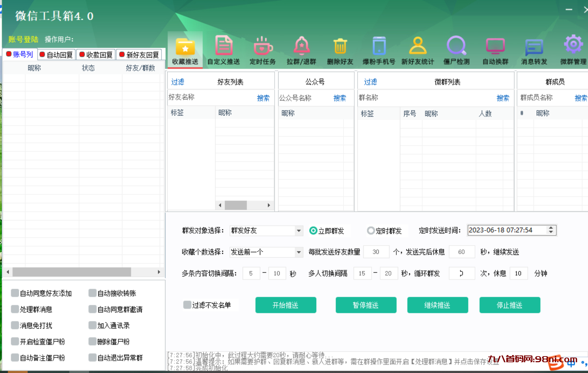Viewport: 588px width, 373px height.
Task: Click the 好友/群数 column header
Action: [x=140, y=68]
